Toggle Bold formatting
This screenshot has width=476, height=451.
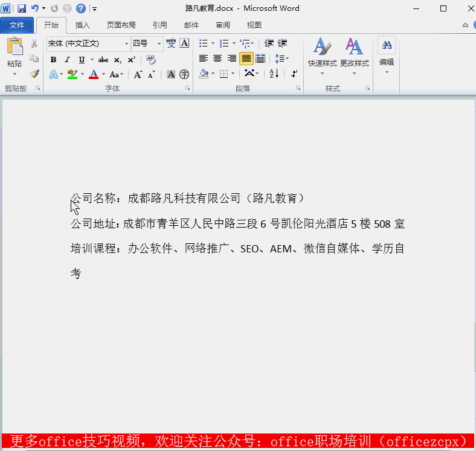pos(53,60)
